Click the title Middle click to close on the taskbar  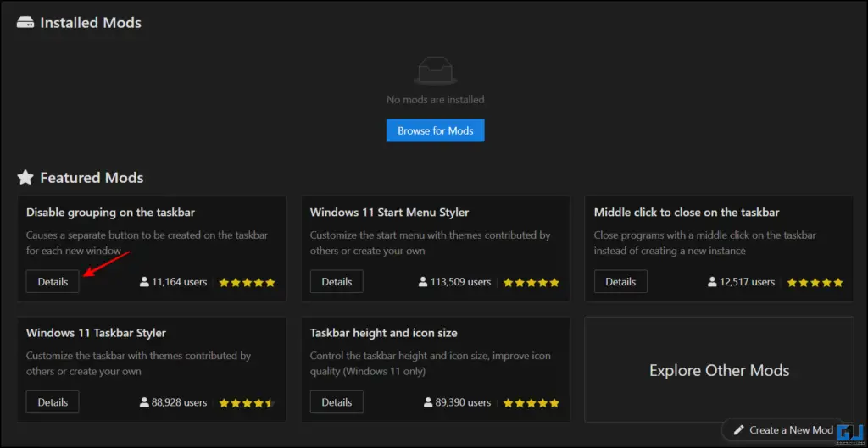pyautogui.click(x=687, y=213)
